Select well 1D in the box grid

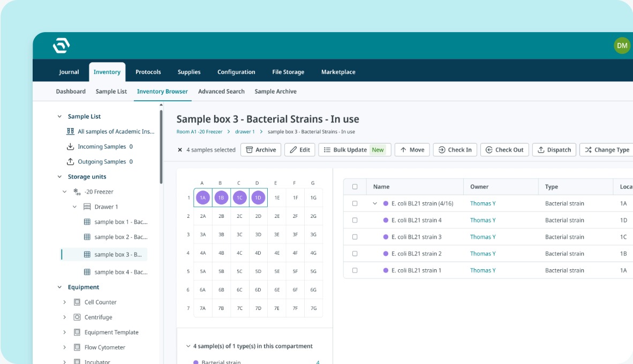pyautogui.click(x=258, y=198)
